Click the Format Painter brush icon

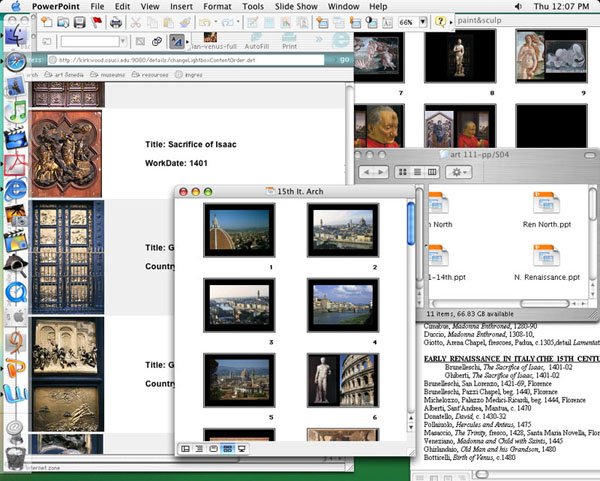pyautogui.click(x=185, y=22)
